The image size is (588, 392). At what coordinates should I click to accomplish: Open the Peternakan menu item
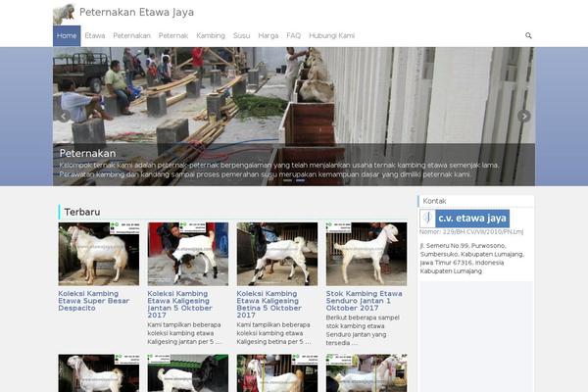tap(131, 36)
